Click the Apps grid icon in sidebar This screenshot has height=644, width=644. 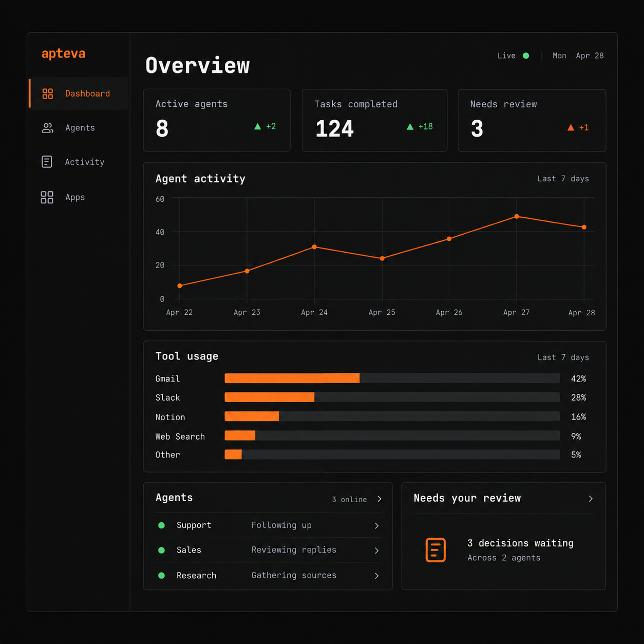click(47, 197)
